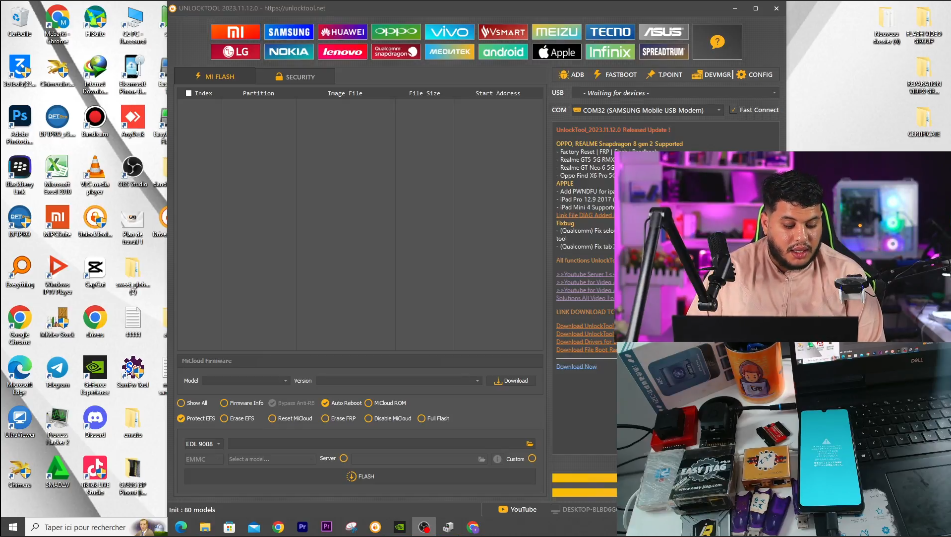Browse firmware folder in EDL 9008 row

[529, 444]
